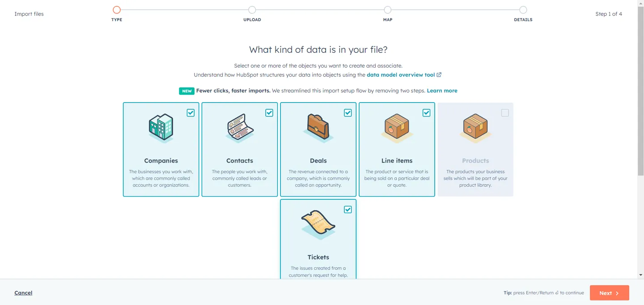
Task: Click the 'Step 1 of 4' text
Action: (x=609, y=14)
